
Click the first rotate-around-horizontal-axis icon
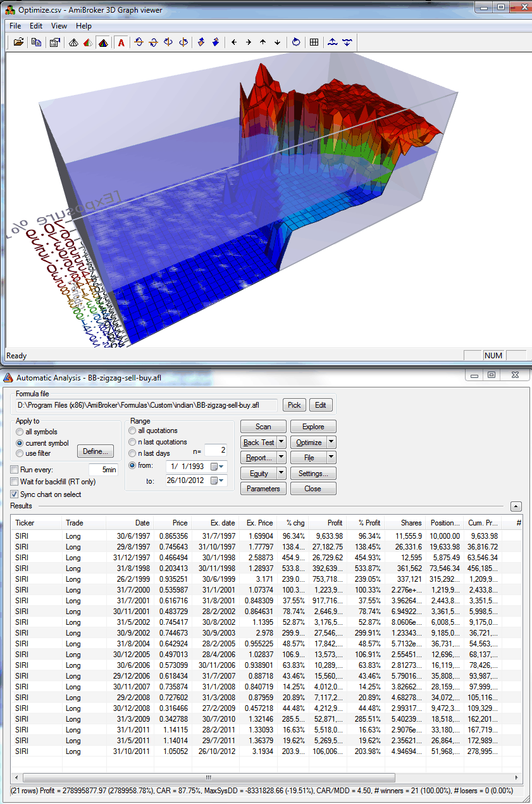click(139, 42)
